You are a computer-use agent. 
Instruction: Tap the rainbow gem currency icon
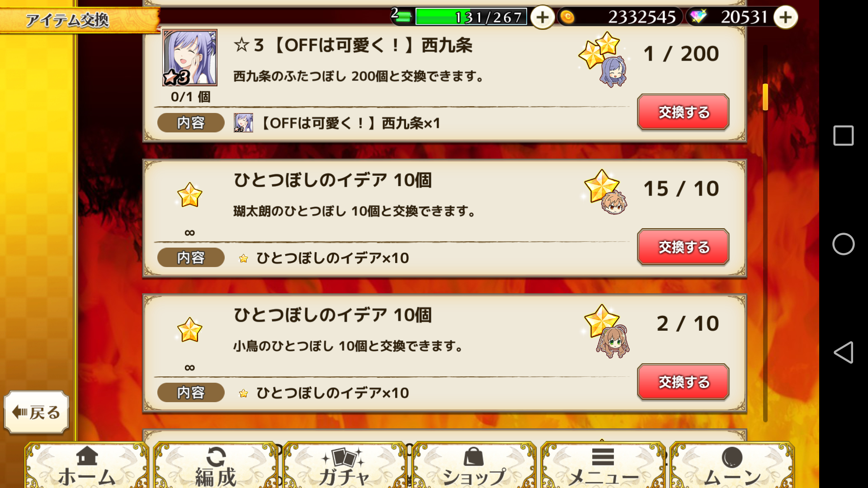(698, 17)
